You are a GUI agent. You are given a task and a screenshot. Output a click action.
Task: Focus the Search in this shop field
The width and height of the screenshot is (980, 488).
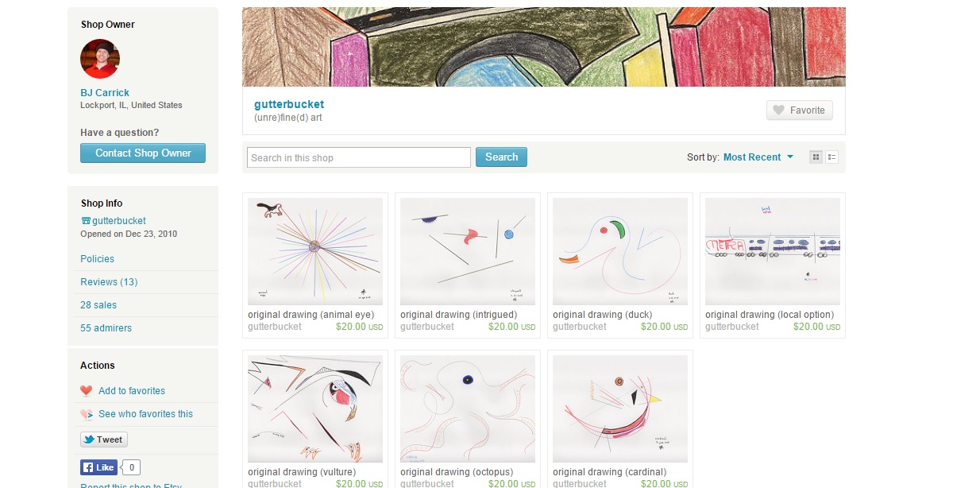(x=359, y=157)
